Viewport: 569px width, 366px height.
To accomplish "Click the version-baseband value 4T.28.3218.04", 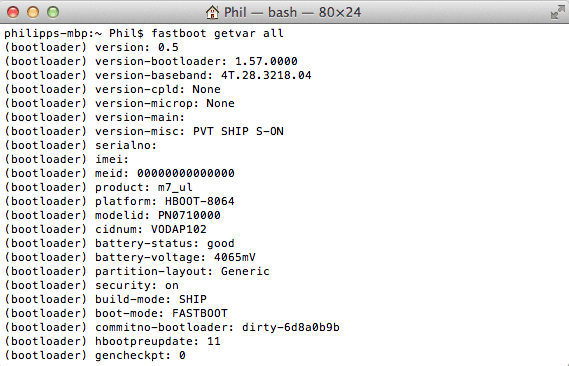I will coord(266,75).
